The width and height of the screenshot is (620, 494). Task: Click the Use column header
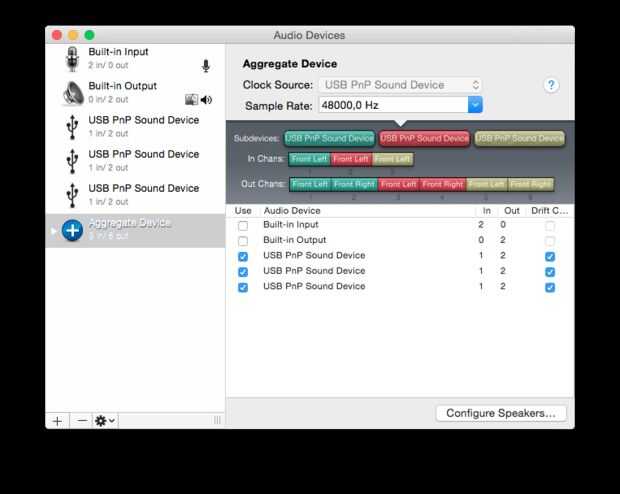click(243, 211)
